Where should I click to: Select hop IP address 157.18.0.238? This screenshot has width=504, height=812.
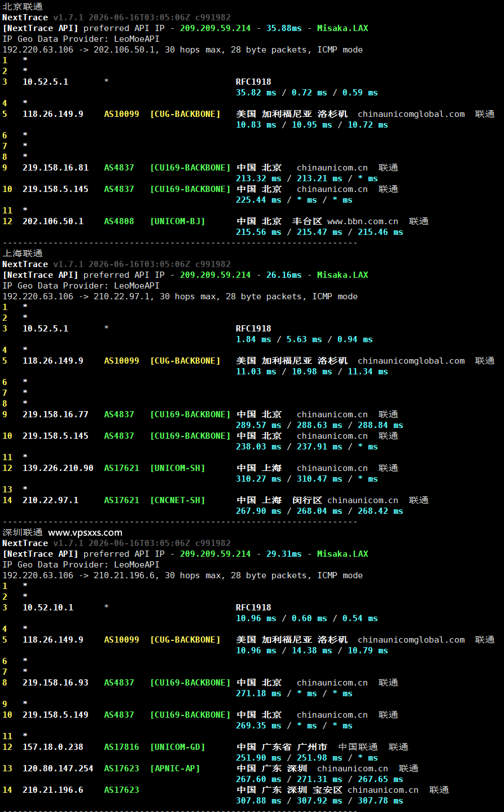pyautogui.click(x=53, y=747)
